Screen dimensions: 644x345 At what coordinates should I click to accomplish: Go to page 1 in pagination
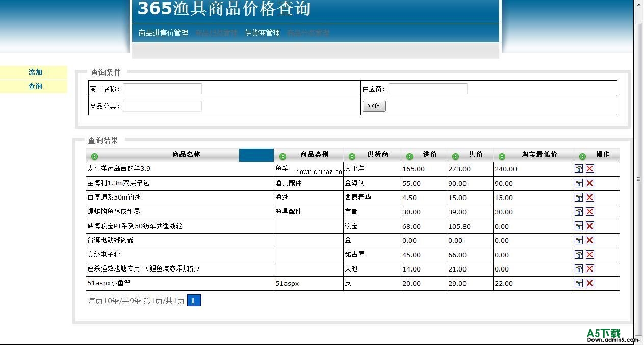click(x=194, y=301)
